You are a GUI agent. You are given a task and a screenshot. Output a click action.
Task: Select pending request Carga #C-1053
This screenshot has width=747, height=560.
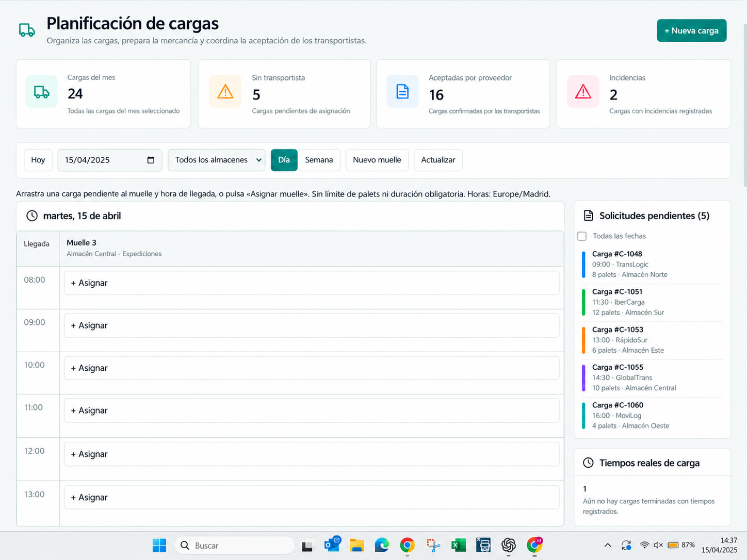coord(652,340)
